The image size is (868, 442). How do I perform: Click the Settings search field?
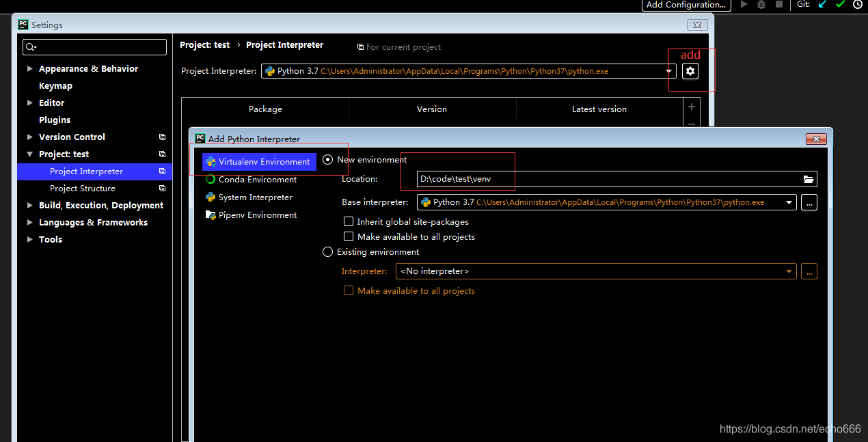click(94, 47)
